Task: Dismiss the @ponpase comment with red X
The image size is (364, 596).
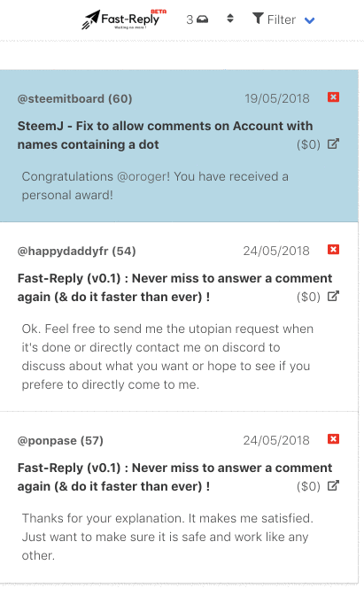Action: tap(333, 439)
